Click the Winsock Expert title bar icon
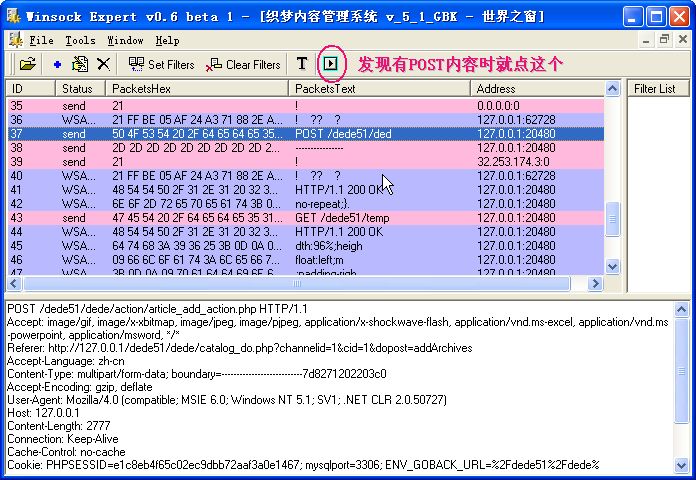The image size is (696, 480). point(13,16)
